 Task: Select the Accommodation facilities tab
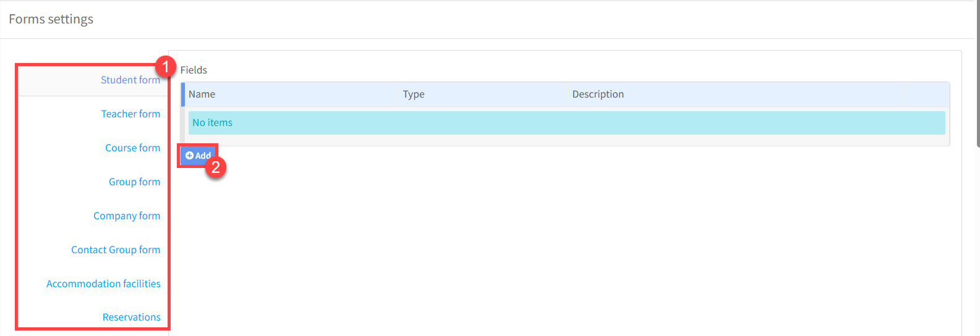[103, 284]
